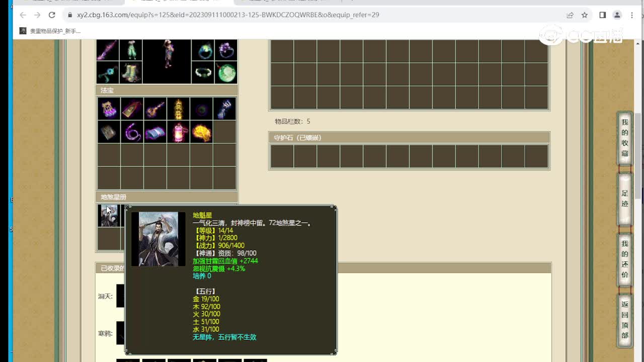Open 我的还价 side button
This screenshot has width=644, height=362.
(x=624, y=259)
